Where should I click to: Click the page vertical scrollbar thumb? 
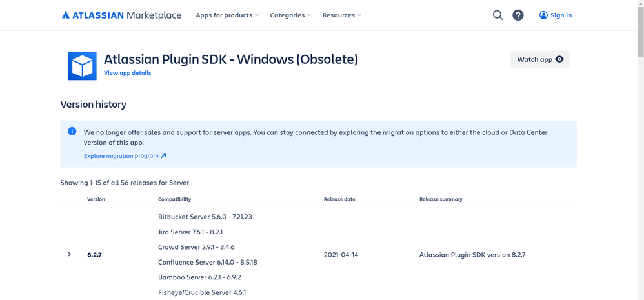[640, 31]
